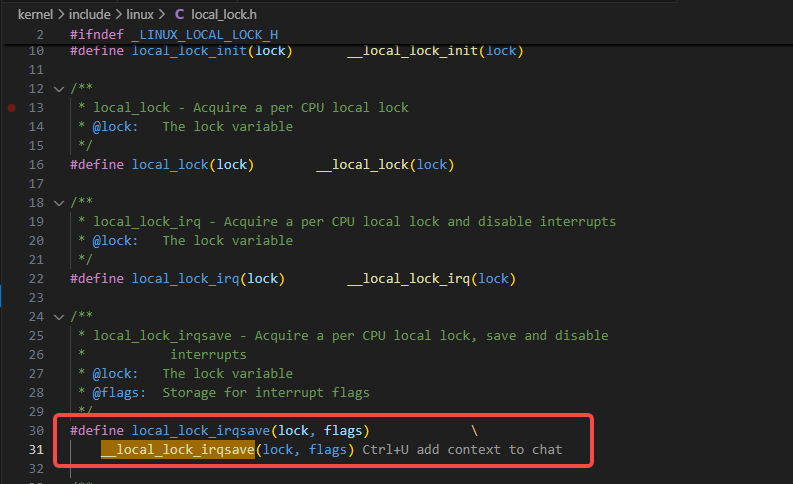Click the line continuation backslash on line 30
The image size is (793, 484).
(474, 431)
